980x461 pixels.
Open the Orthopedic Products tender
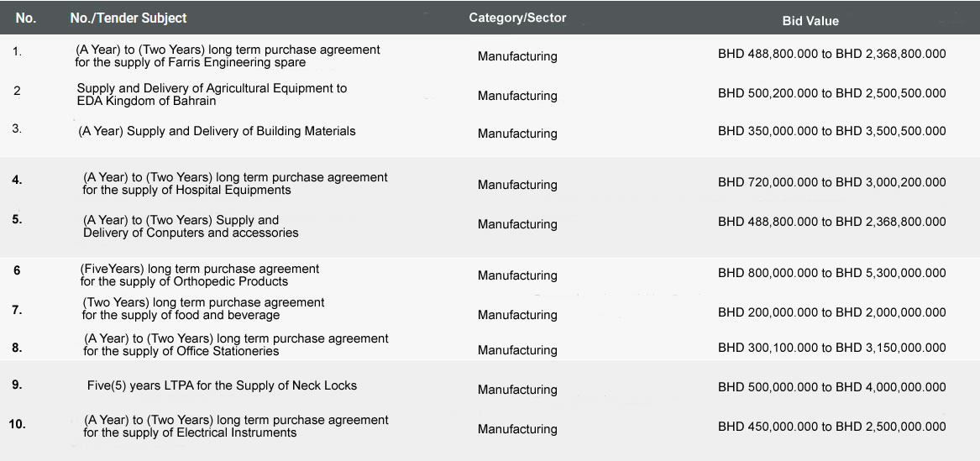[x=200, y=275]
